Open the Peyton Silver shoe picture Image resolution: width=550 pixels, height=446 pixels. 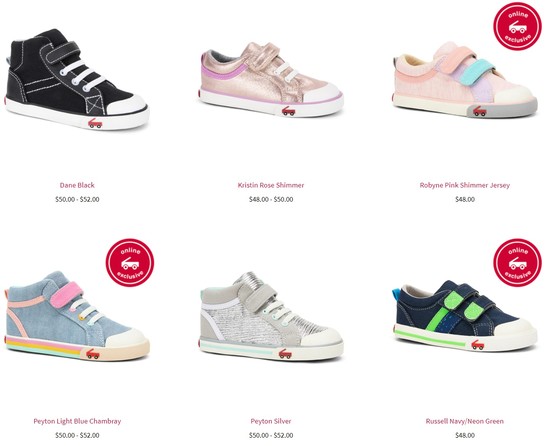click(271, 316)
